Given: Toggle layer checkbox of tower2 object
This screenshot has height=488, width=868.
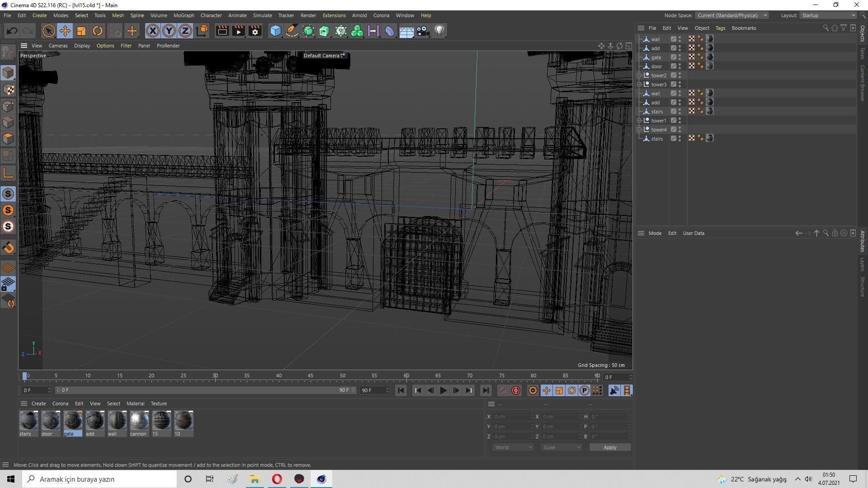Looking at the screenshot, I should click(x=673, y=75).
